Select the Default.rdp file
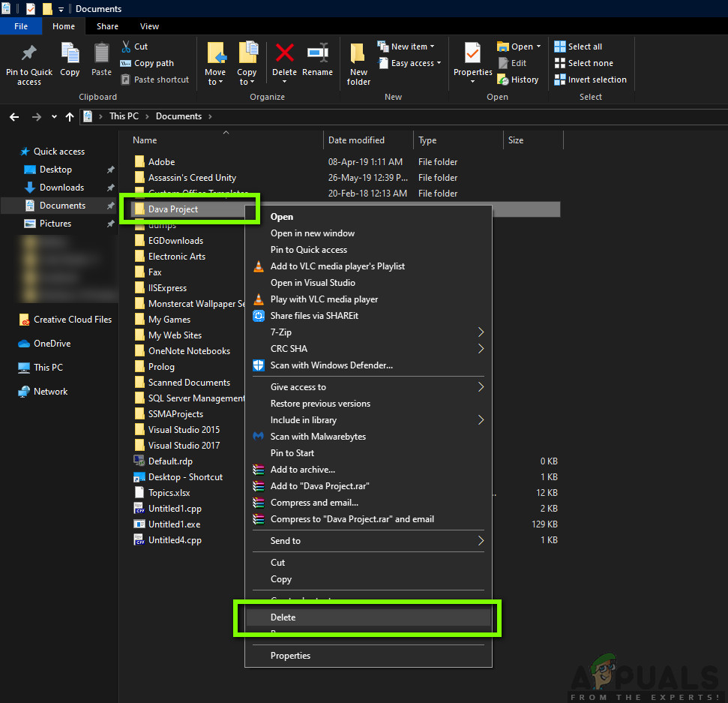Viewport: 728px width, 703px height. point(170,461)
